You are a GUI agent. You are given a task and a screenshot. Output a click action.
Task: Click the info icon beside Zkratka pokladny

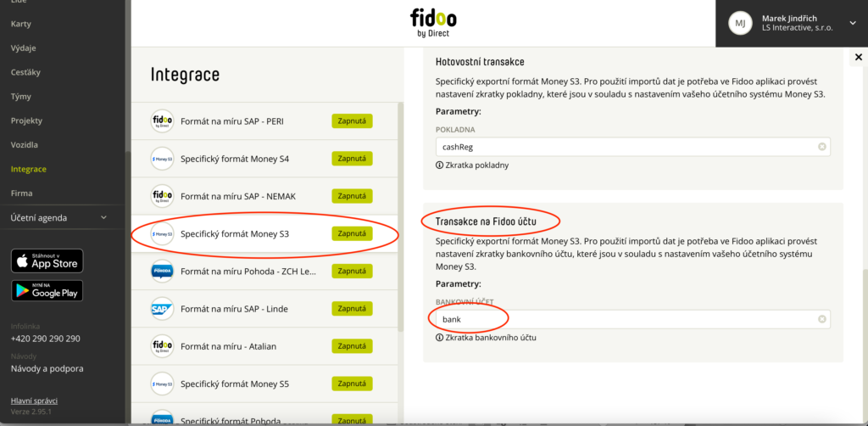440,165
